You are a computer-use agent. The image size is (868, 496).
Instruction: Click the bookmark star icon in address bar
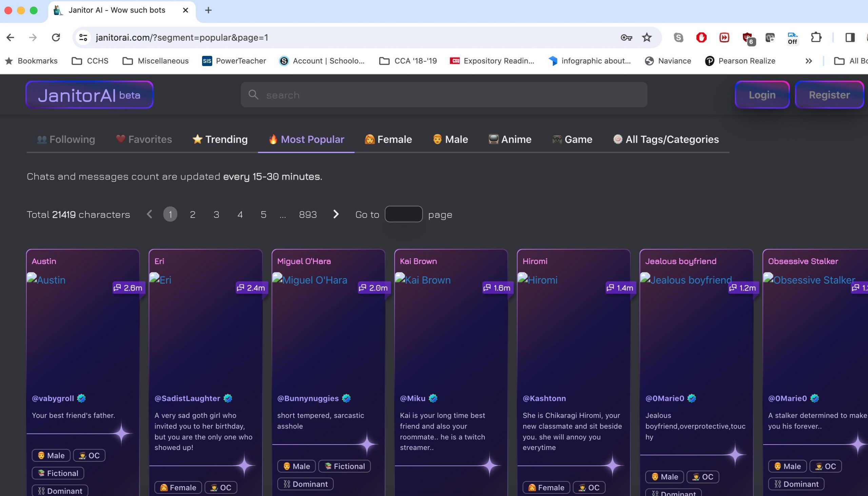coord(646,38)
